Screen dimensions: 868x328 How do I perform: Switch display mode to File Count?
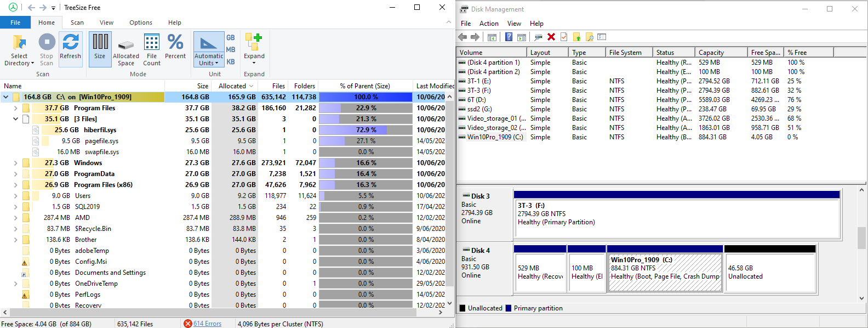[152, 50]
